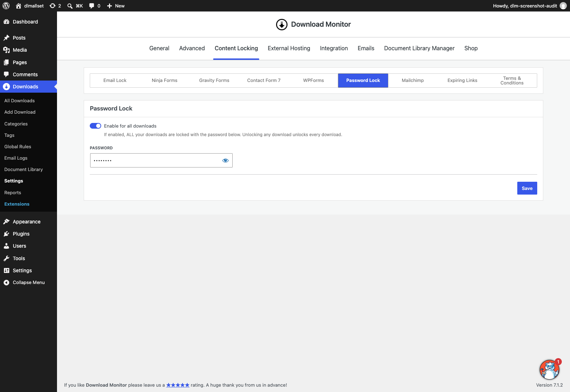Select the WPForms sub-tab
Image resolution: width=570 pixels, height=392 pixels.
[x=313, y=81]
